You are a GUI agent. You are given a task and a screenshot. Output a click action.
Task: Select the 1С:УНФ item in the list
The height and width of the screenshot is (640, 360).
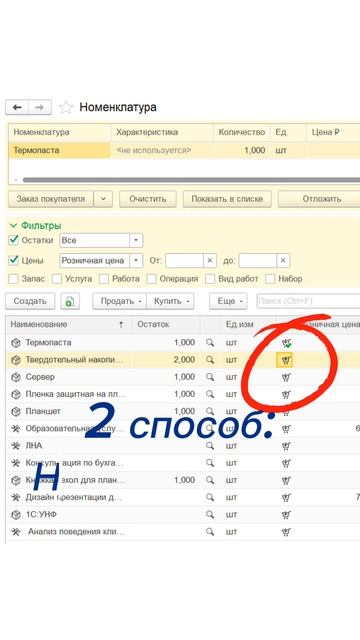tap(41, 514)
